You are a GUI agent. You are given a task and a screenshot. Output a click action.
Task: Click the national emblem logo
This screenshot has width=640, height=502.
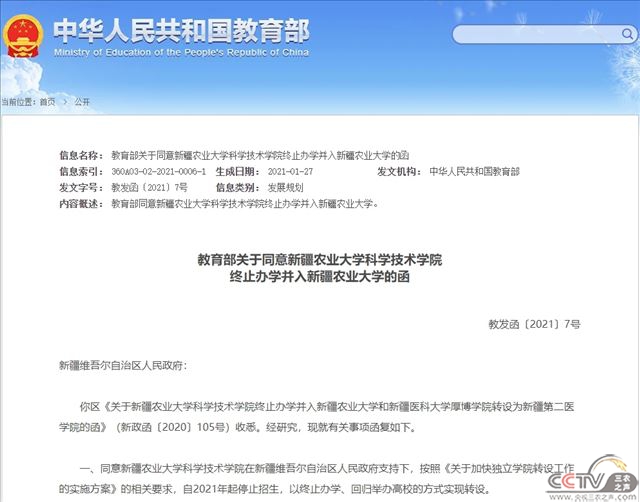(x=23, y=36)
